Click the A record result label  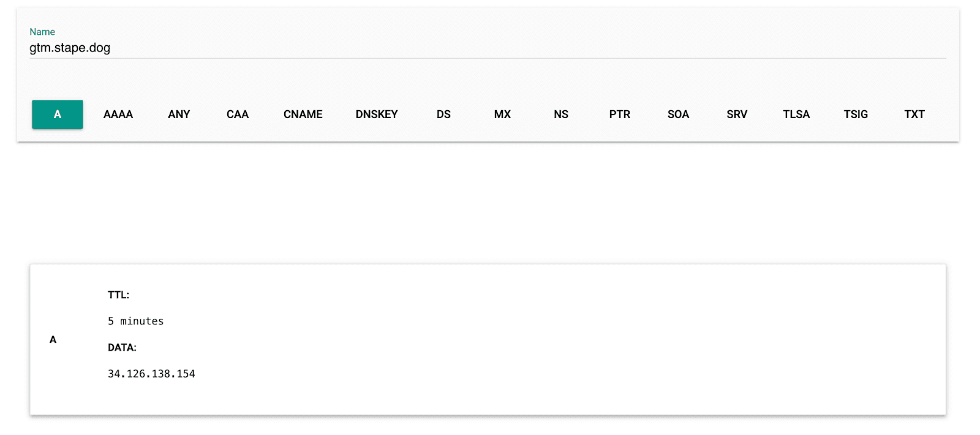click(53, 340)
